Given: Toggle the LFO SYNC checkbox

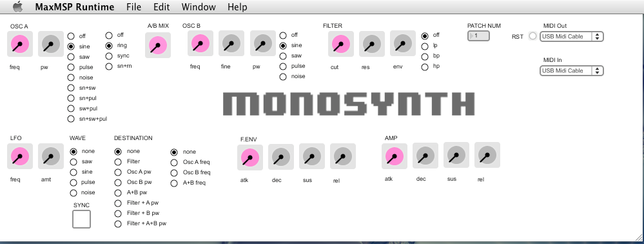Looking at the screenshot, I should click(x=81, y=219).
